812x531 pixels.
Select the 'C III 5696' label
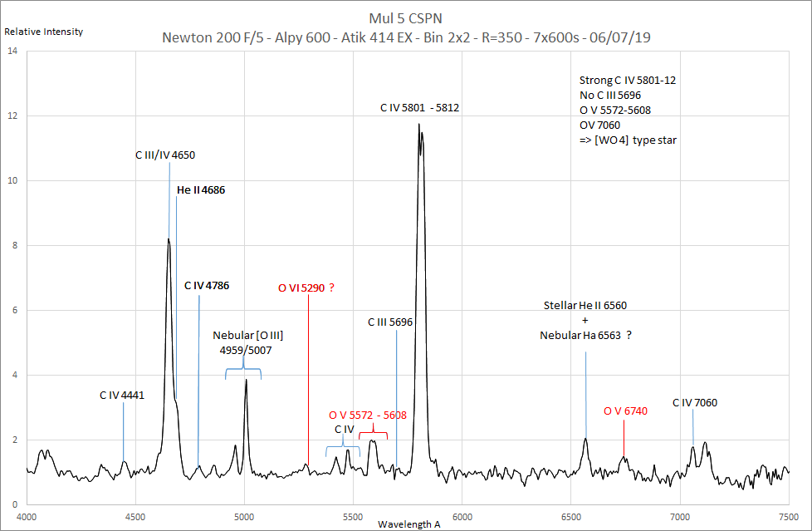(x=390, y=322)
